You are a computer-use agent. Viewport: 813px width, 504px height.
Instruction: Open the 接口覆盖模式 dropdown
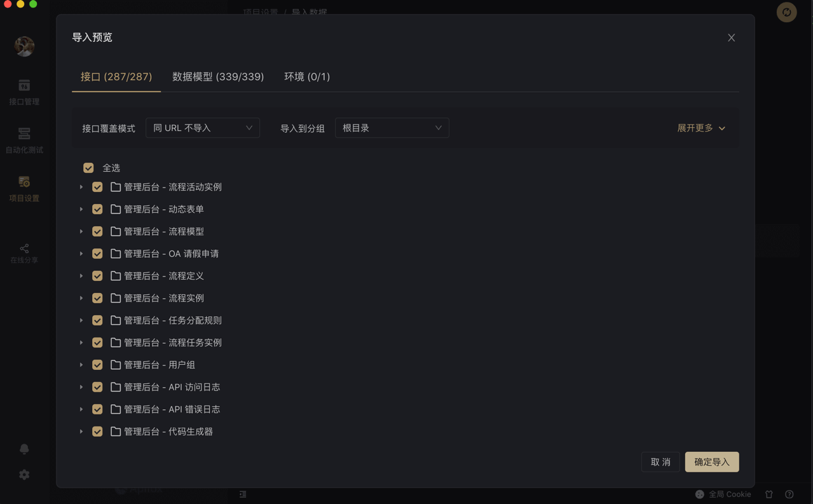coord(202,128)
